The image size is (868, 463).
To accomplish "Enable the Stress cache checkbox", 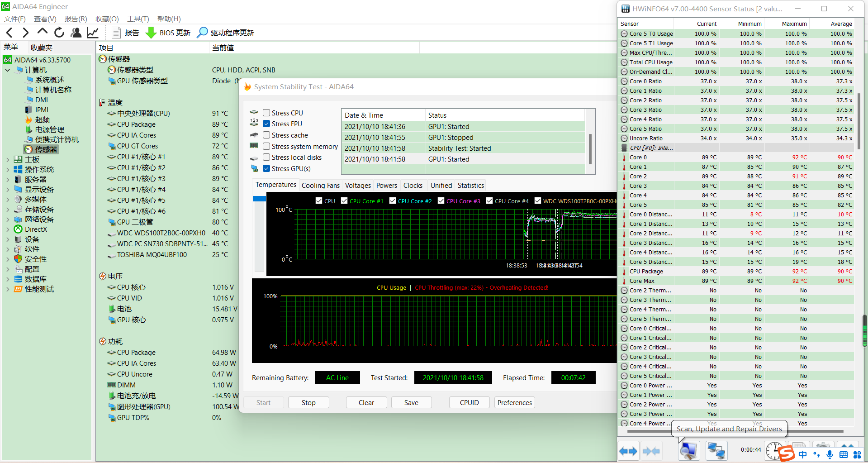I will [266, 135].
